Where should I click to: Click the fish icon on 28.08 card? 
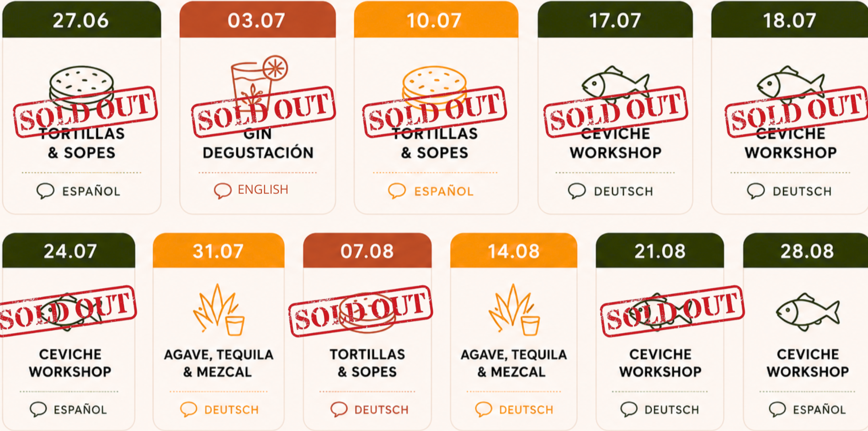[808, 312]
